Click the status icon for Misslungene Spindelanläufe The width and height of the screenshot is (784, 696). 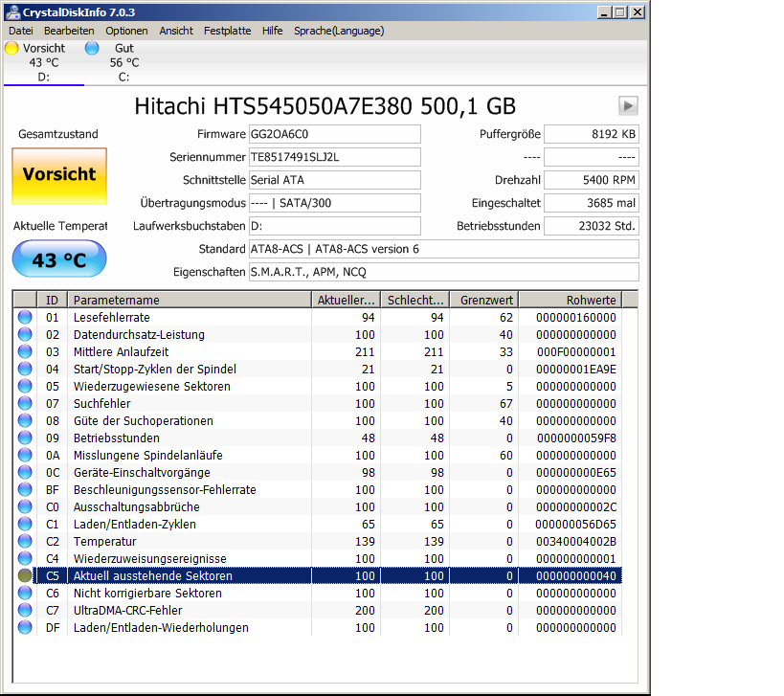pyautogui.click(x=25, y=455)
